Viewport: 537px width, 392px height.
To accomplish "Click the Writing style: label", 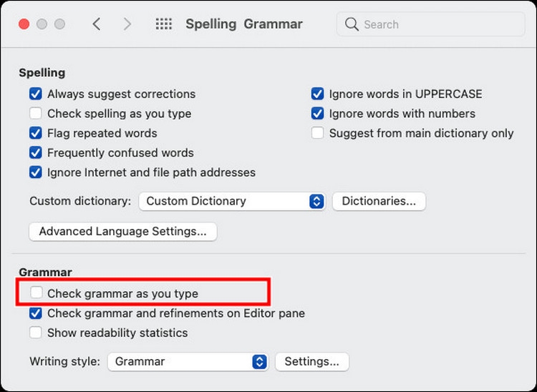I will [64, 361].
